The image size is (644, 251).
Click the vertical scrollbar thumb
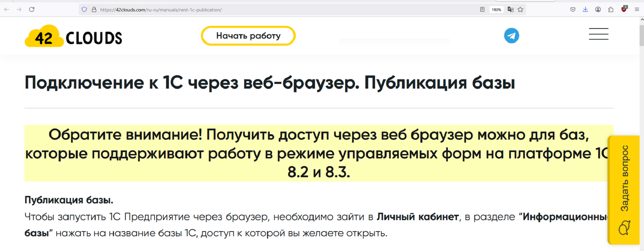point(641,35)
